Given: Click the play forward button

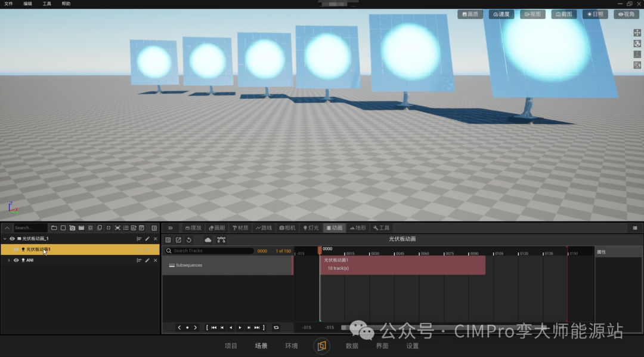Looking at the screenshot, I should [240, 327].
